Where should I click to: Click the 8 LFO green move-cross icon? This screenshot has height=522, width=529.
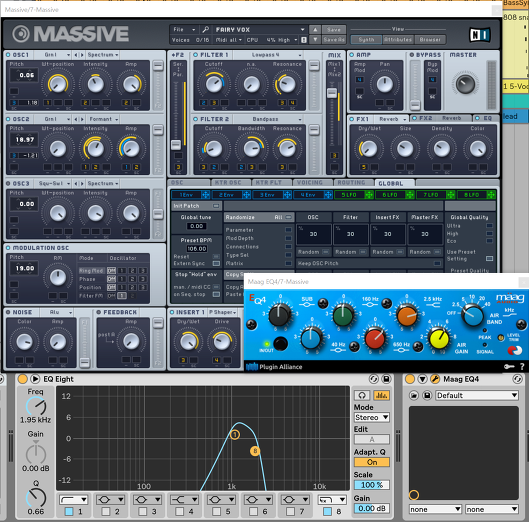pyautogui.click(x=491, y=195)
